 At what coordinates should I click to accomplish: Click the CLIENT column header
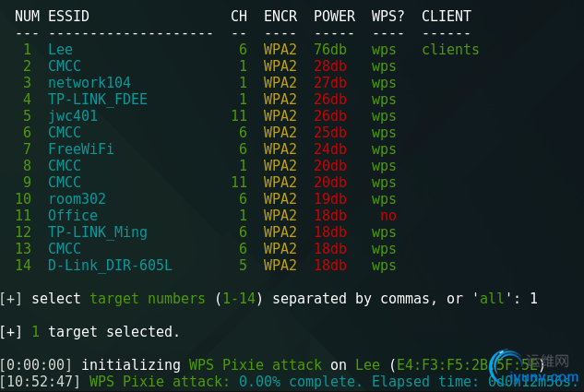[x=447, y=16]
